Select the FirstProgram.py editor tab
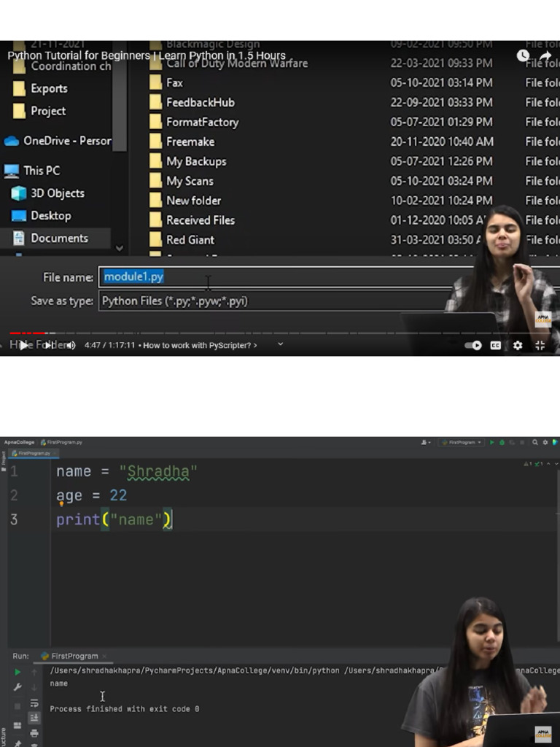The height and width of the screenshot is (747, 560). tap(34, 453)
